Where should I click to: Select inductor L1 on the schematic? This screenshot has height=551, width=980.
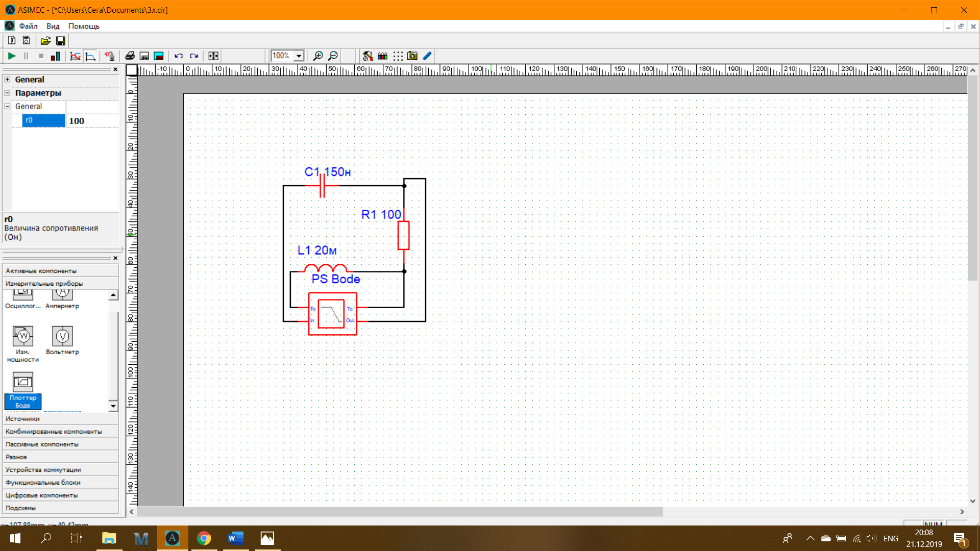tap(326, 268)
